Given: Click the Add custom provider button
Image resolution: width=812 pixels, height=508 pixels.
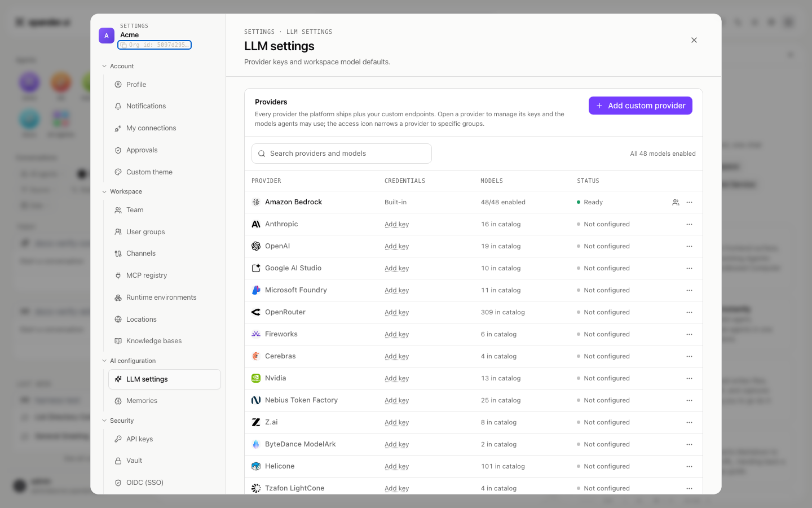Looking at the screenshot, I should (x=641, y=106).
